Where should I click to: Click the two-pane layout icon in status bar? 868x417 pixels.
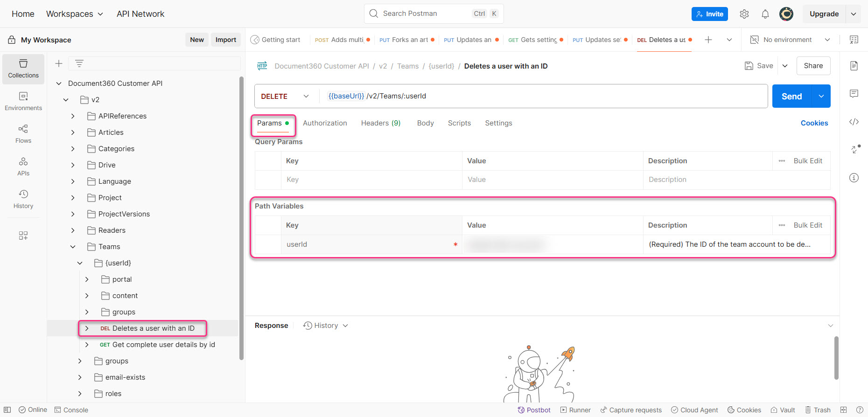tap(843, 410)
